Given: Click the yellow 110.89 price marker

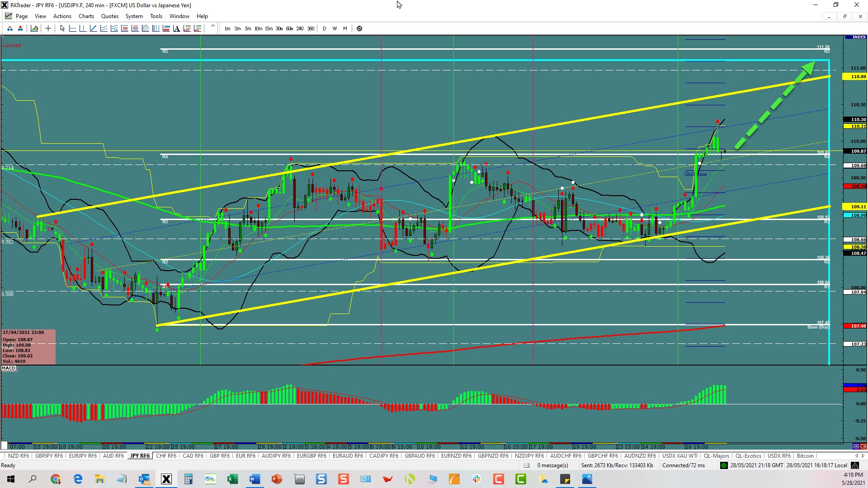Looking at the screenshot, I should pyautogui.click(x=854, y=77).
